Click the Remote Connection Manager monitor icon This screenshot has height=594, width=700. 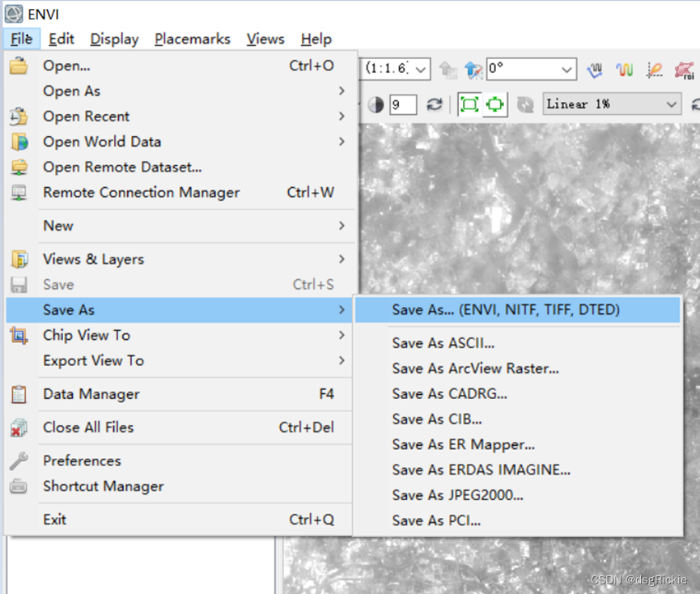click(x=19, y=193)
